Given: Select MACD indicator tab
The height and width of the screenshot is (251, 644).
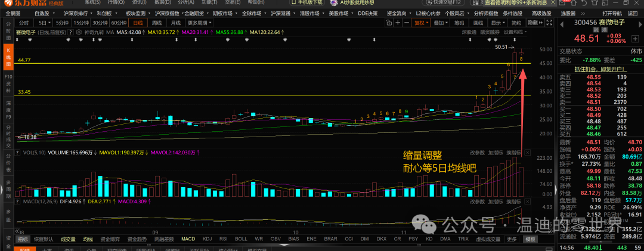Looking at the screenshot, I should (x=188, y=239).
